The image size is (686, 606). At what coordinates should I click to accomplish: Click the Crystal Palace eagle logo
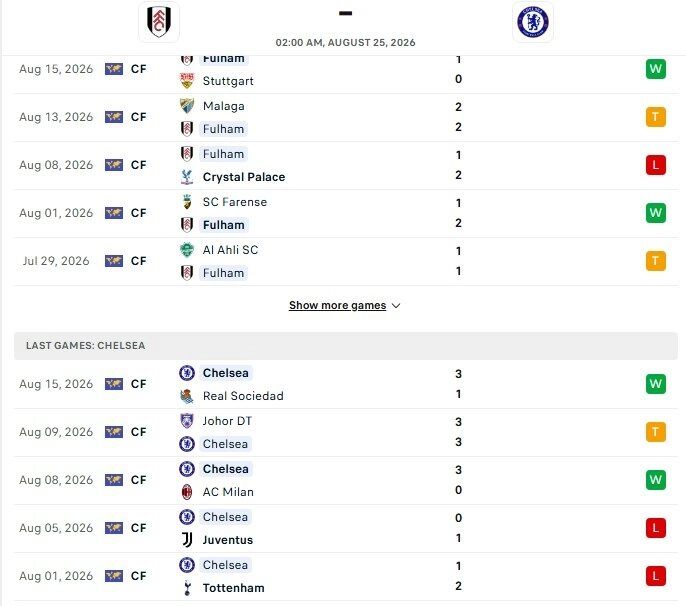[x=187, y=177]
